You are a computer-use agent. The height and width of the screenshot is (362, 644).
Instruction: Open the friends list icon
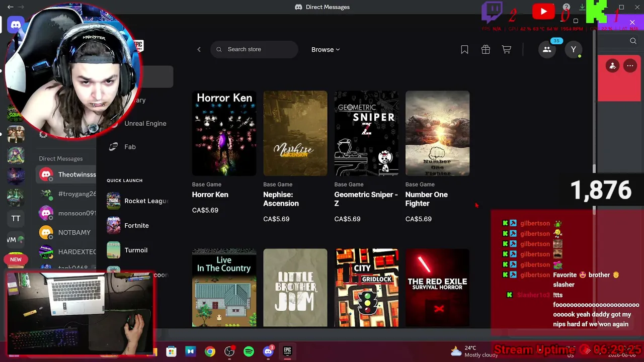(x=547, y=49)
